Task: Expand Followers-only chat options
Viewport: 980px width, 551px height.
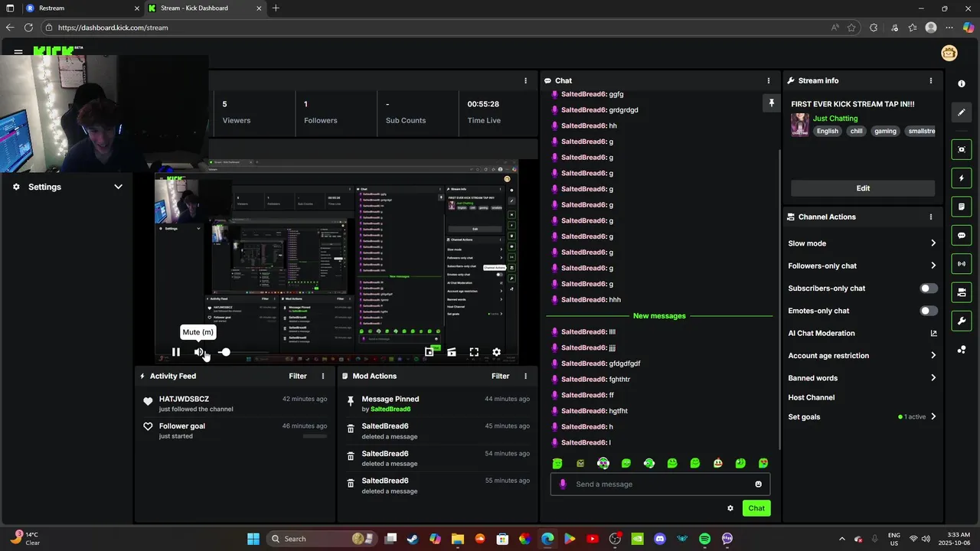Action: [x=933, y=266]
